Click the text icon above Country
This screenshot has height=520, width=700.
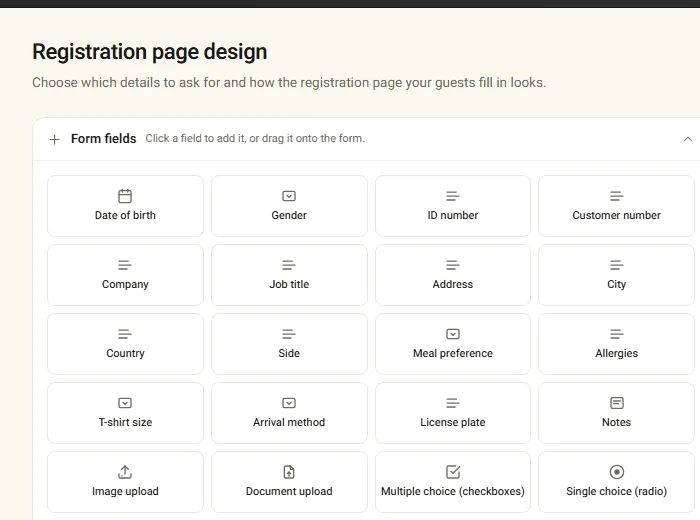(x=125, y=334)
